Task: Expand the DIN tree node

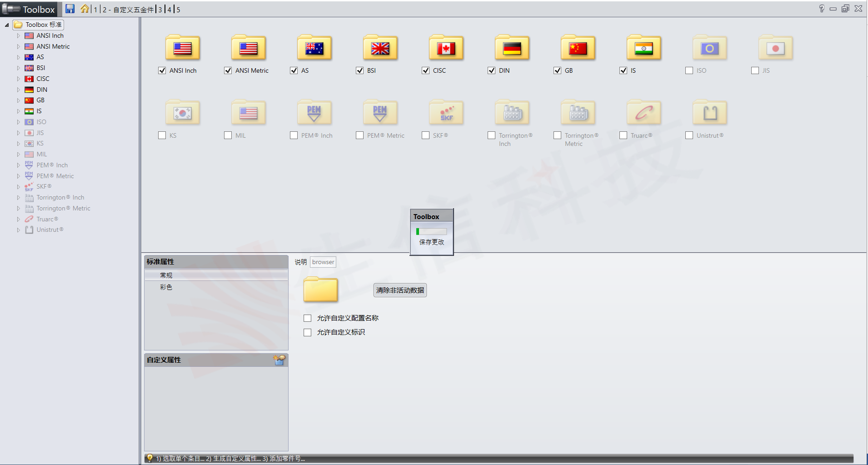Action: 19,90
